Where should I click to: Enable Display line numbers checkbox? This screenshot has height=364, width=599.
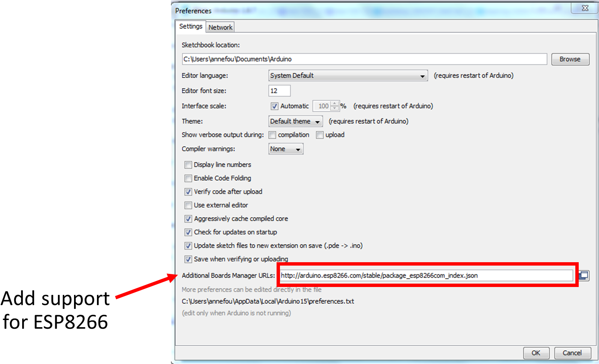pos(188,165)
